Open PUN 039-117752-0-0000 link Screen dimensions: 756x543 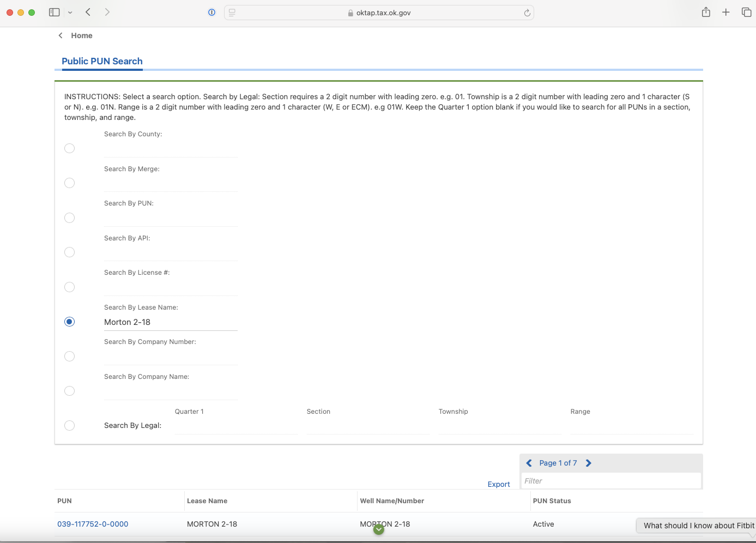(93, 524)
